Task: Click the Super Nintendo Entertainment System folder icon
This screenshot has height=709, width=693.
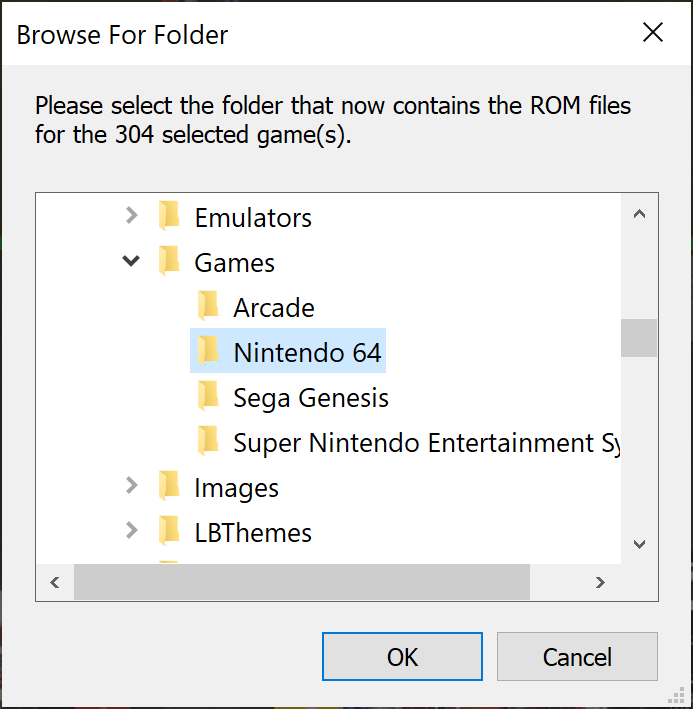Action: click(x=208, y=441)
